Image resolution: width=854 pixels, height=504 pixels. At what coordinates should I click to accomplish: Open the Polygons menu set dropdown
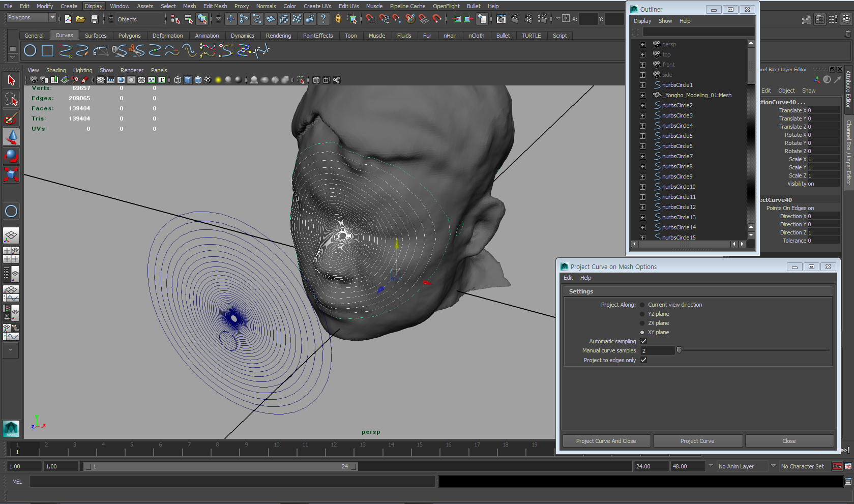point(52,17)
